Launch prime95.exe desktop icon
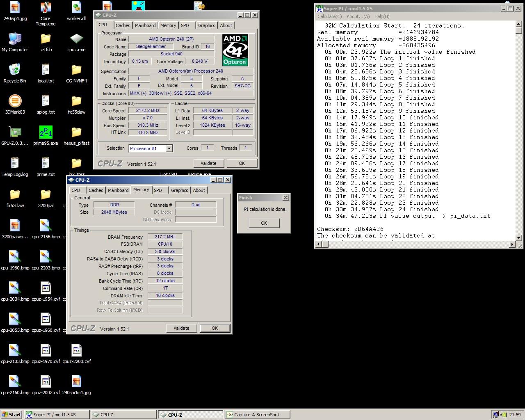525x420 pixels. [x=46, y=135]
